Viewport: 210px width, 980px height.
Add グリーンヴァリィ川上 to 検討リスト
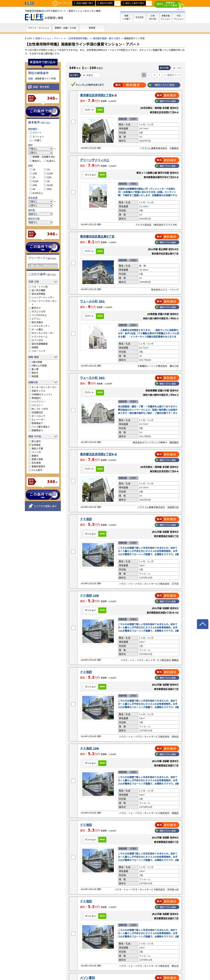(167, 166)
